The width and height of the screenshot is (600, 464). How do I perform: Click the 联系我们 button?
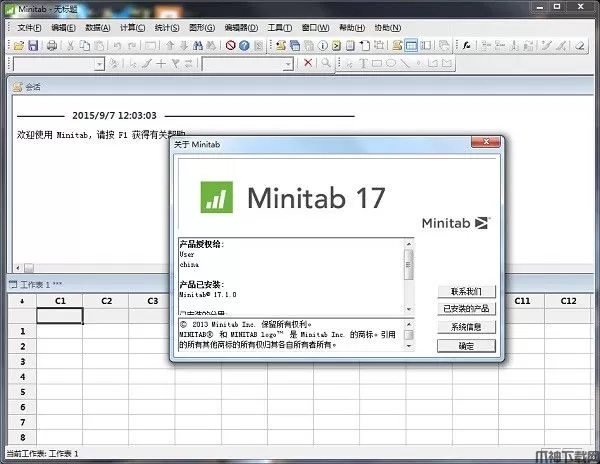(x=466, y=291)
